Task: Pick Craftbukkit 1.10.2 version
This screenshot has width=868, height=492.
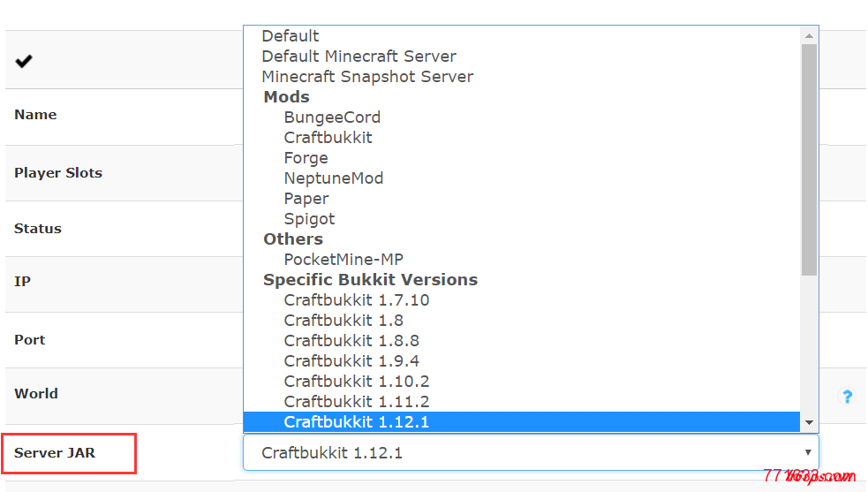Action: (356, 382)
